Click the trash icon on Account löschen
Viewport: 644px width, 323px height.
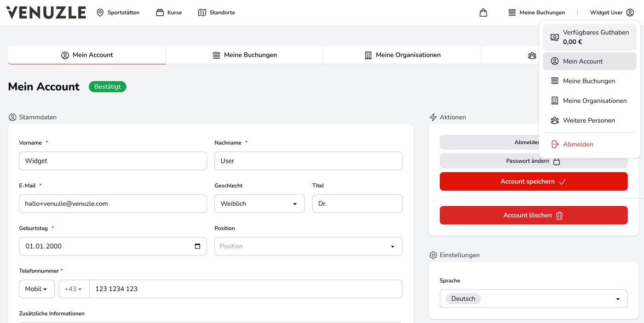click(x=559, y=215)
